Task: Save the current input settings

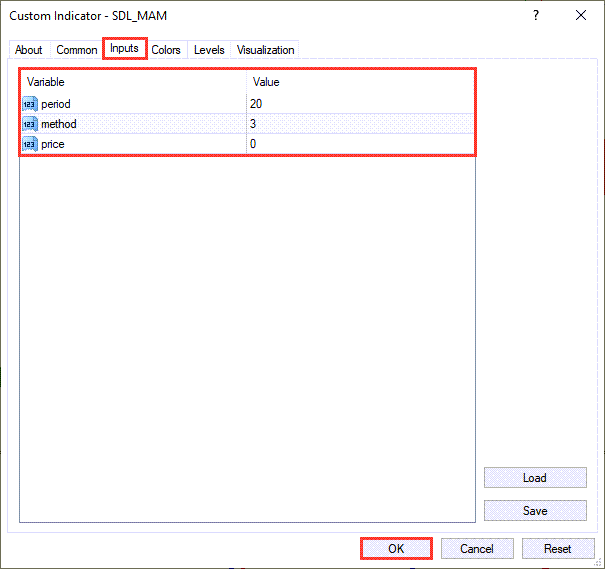Action: pos(535,511)
